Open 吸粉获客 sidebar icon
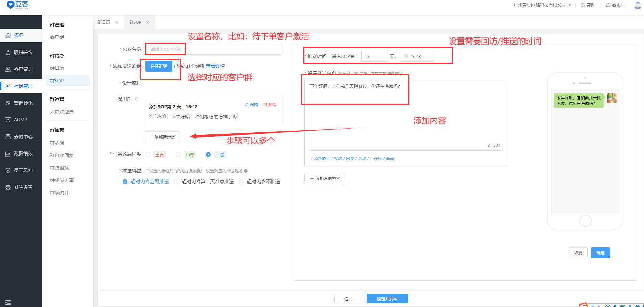644x307 pixels. click(x=8, y=52)
